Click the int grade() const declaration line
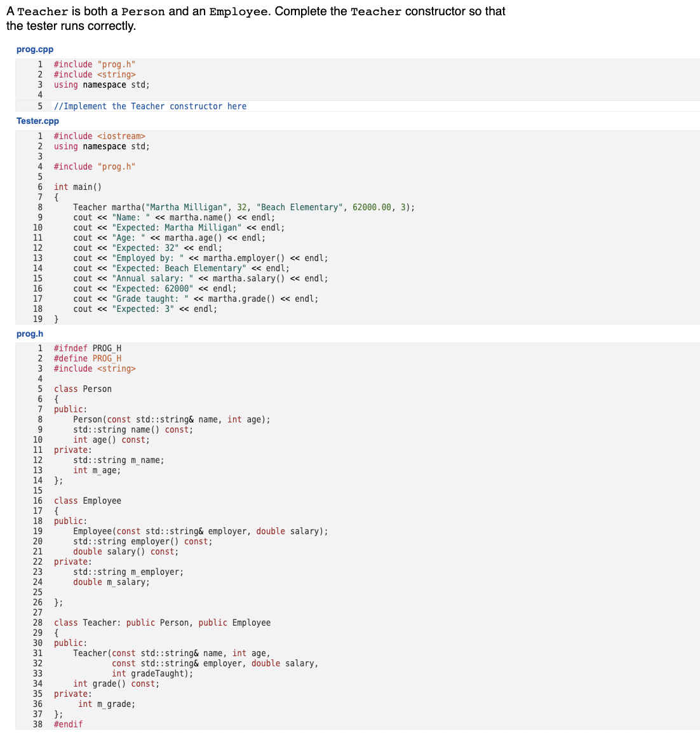The image size is (700, 733). pyautogui.click(x=114, y=683)
